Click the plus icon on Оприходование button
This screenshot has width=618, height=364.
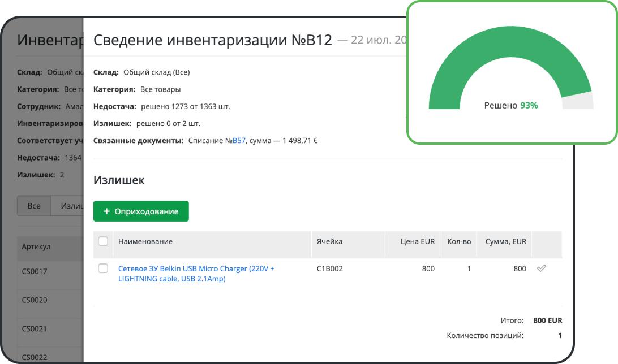point(106,211)
